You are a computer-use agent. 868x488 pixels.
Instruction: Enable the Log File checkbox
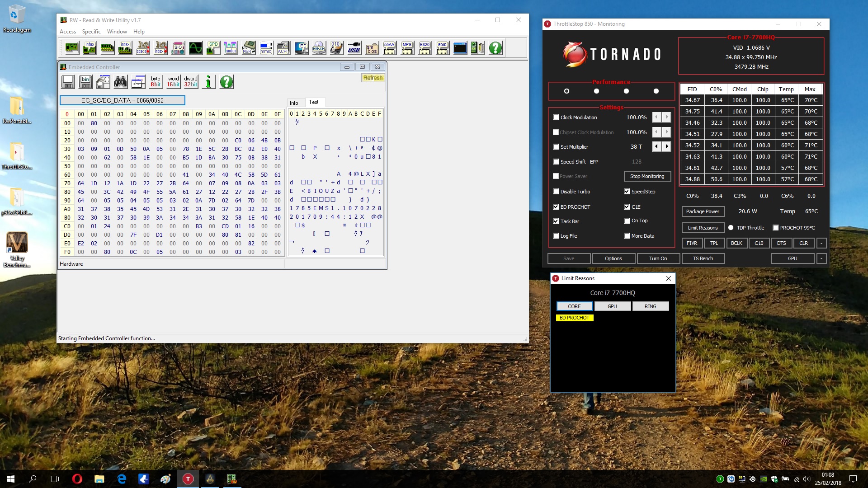[x=556, y=236]
